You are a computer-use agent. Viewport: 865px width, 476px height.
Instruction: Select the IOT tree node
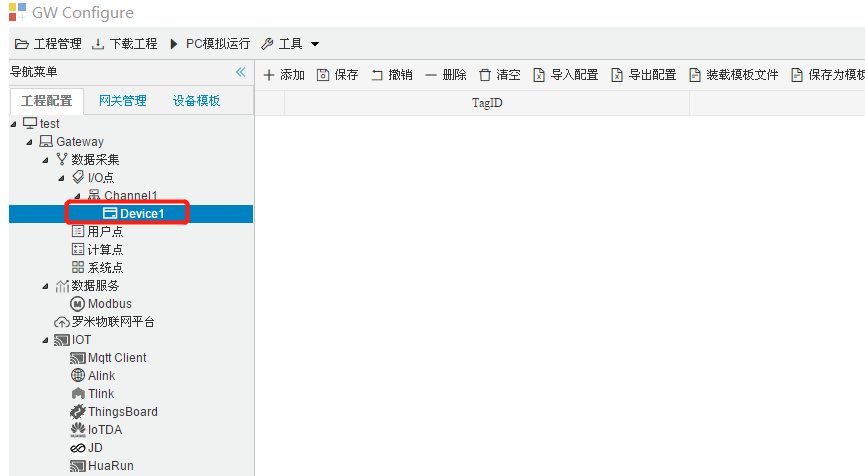pyautogui.click(x=81, y=340)
